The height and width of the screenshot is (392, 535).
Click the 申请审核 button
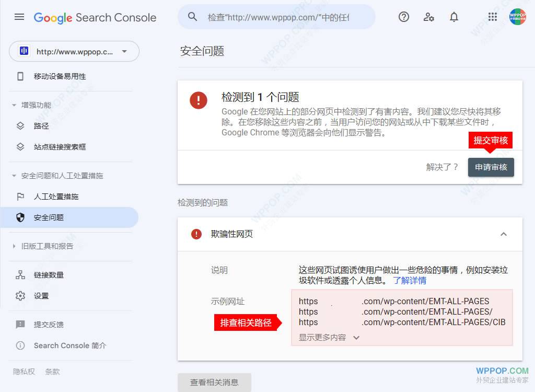pyautogui.click(x=491, y=167)
